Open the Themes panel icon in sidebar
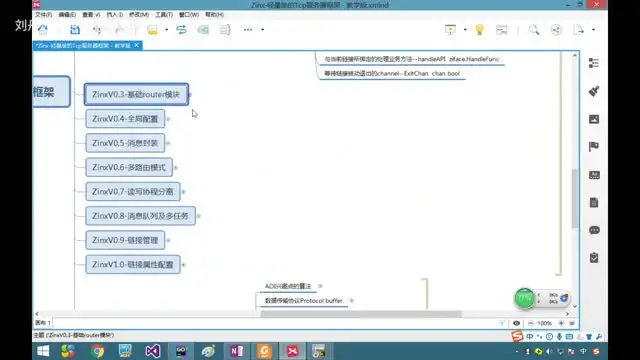The height and width of the screenshot is (360, 640). pyautogui.click(x=594, y=175)
